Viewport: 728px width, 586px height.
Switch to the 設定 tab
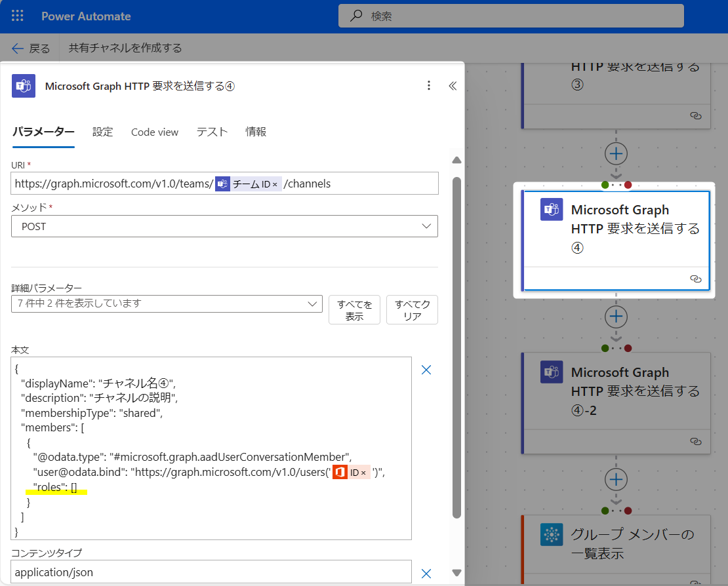pos(102,132)
